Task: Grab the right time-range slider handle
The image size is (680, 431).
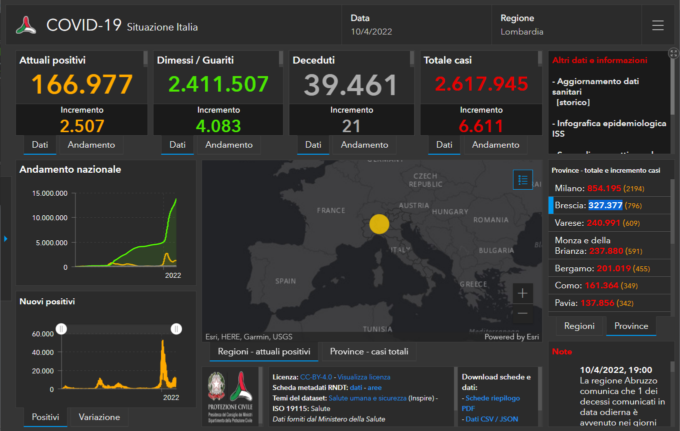Action: [x=177, y=328]
